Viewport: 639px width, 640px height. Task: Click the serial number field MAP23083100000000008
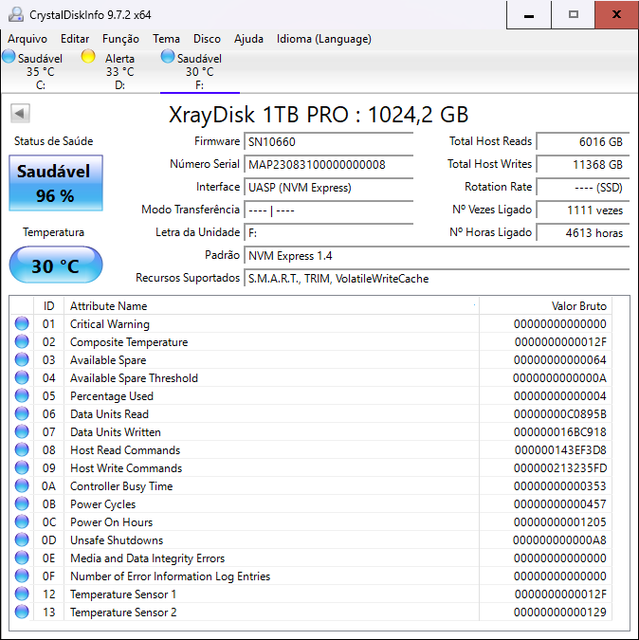pos(328,164)
